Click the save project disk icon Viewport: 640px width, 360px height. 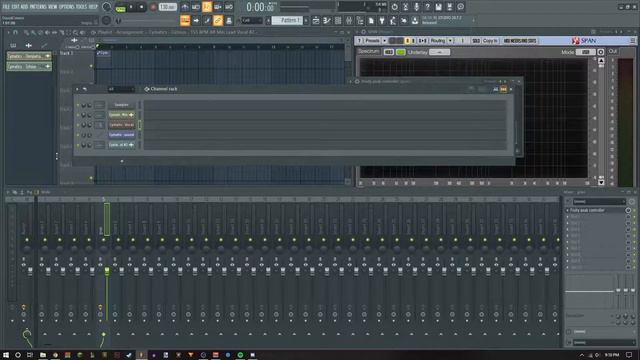(438, 7)
